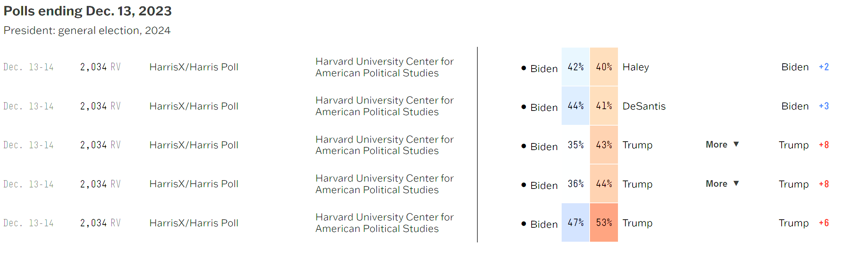Click the Trump +6 result
The image size is (868, 255).
[x=803, y=223]
